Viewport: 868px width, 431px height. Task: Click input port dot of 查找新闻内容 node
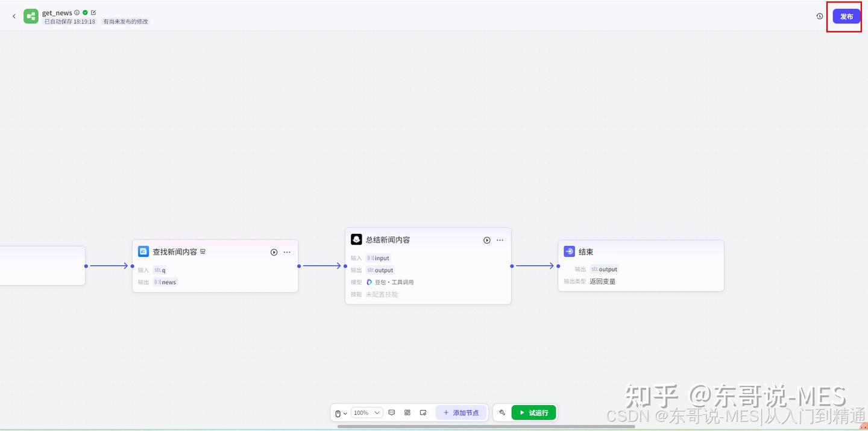(x=133, y=266)
